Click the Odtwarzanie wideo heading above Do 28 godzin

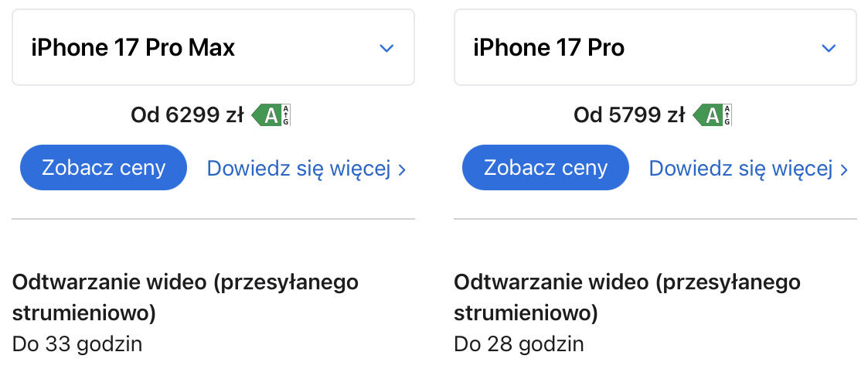click(627, 298)
